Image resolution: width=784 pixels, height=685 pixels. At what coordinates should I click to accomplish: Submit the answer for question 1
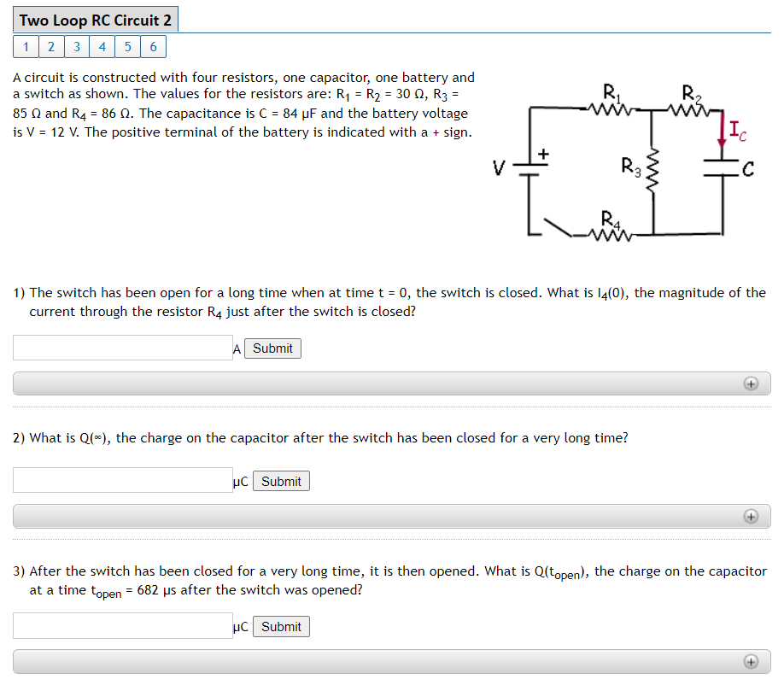[x=272, y=348]
